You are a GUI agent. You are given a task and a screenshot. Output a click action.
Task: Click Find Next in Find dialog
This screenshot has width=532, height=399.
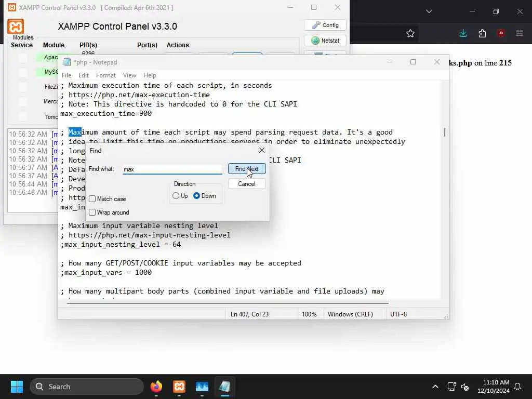coord(247,169)
